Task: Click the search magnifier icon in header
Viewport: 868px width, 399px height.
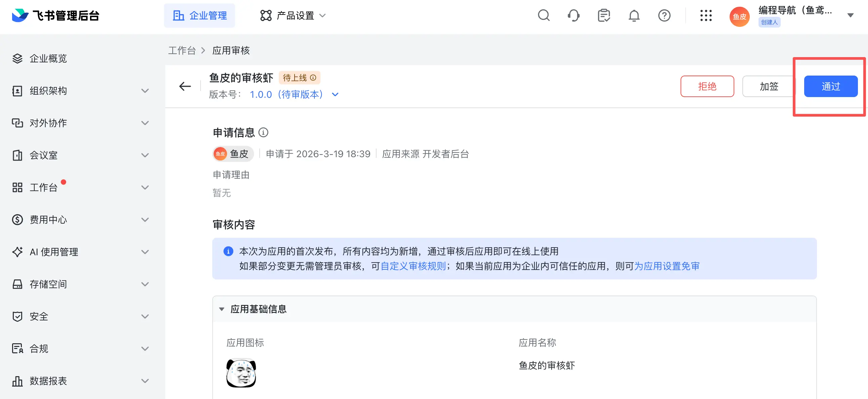Action: (544, 15)
